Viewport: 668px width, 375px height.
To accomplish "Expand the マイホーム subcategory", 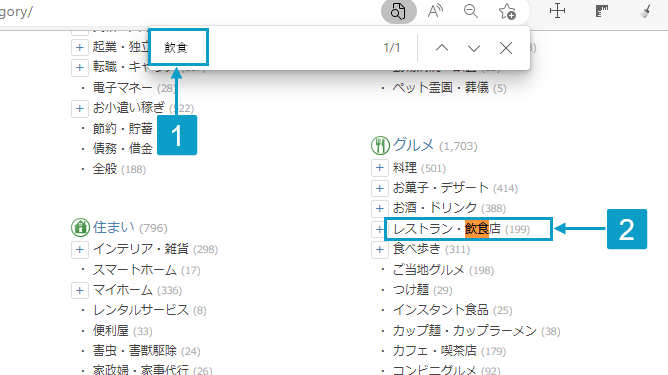I will point(79,290).
